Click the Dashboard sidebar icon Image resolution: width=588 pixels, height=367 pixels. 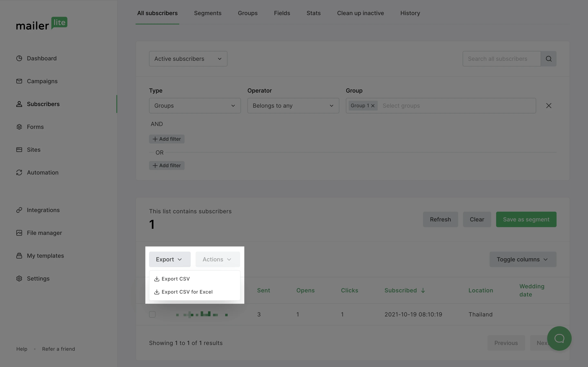pos(19,59)
